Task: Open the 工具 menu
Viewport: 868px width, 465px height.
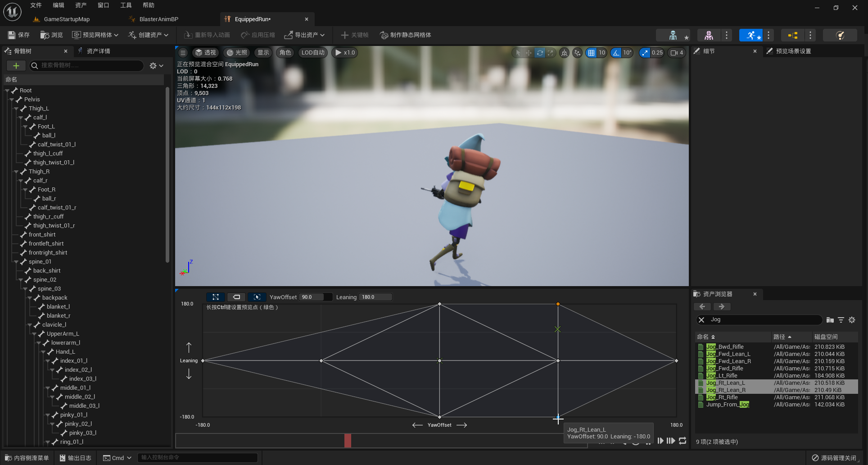Action: [126, 5]
